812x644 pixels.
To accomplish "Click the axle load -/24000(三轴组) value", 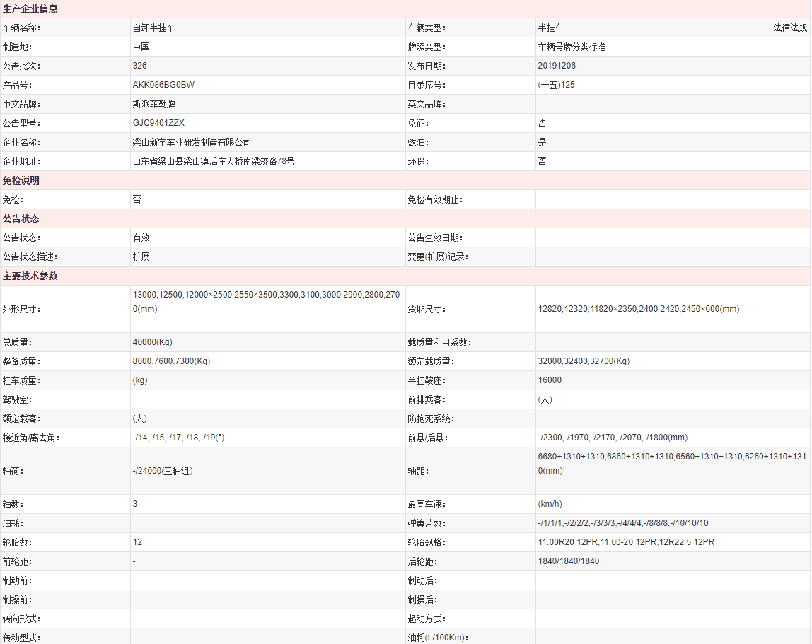I will pyautogui.click(x=163, y=471).
